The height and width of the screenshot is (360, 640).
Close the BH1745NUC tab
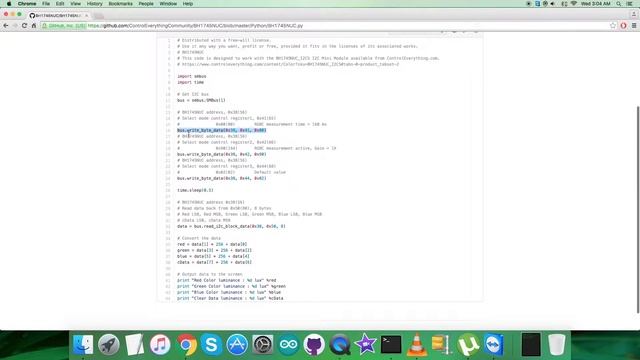86,16
